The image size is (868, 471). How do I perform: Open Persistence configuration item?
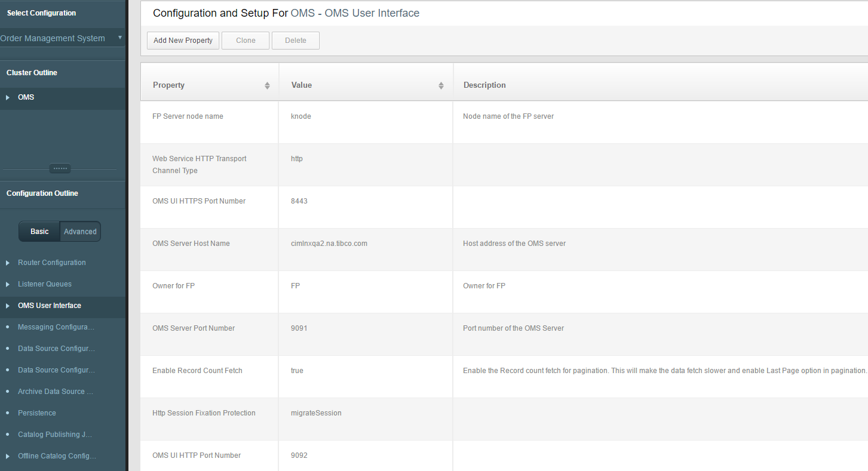pyautogui.click(x=37, y=413)
